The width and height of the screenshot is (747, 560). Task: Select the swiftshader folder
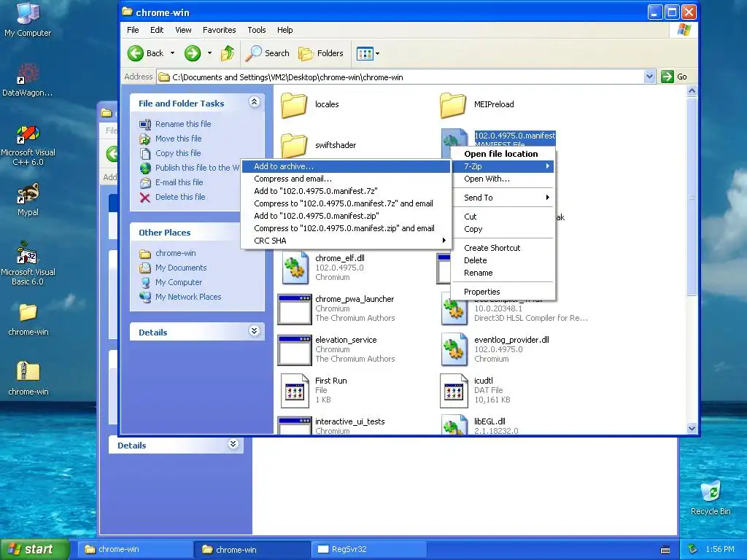point(294,145)
